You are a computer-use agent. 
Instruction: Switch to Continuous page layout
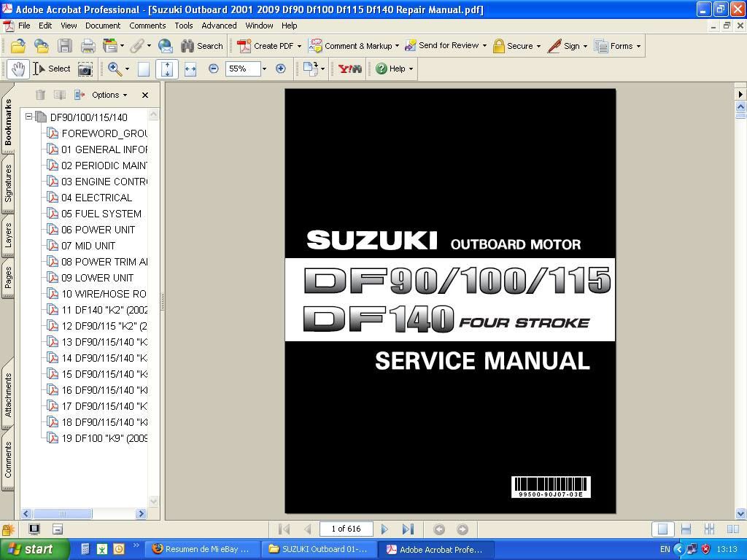coord(686,529)
